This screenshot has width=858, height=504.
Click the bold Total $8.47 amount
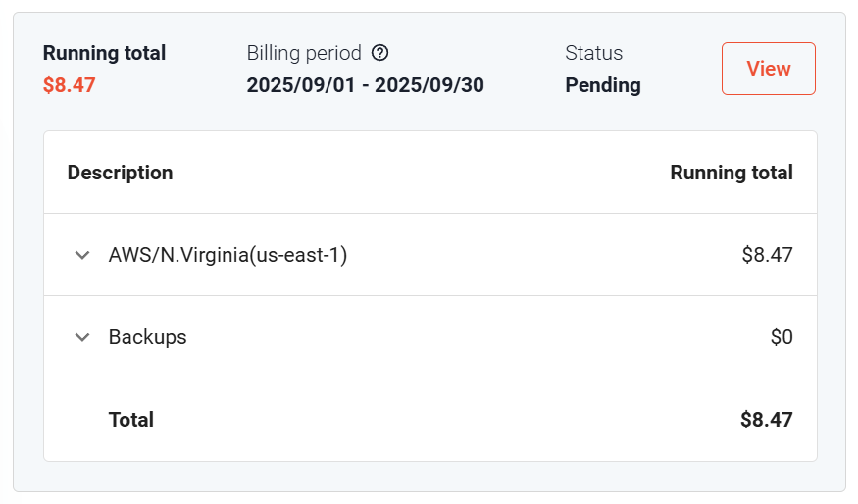[x=766, y=420]
